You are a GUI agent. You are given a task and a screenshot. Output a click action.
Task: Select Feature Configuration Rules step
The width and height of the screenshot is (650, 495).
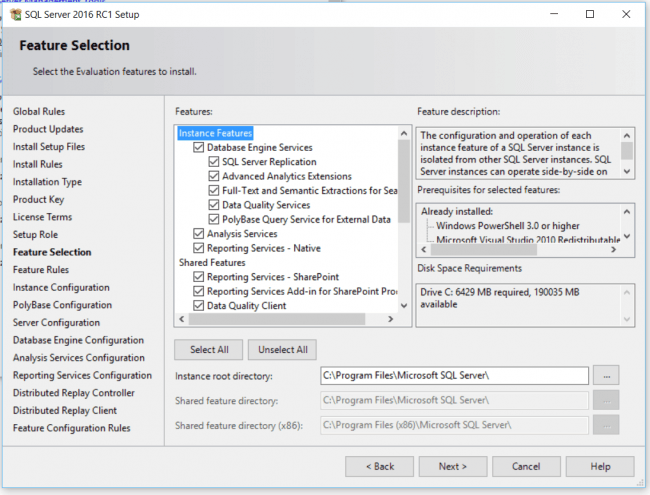coord(72,428)
